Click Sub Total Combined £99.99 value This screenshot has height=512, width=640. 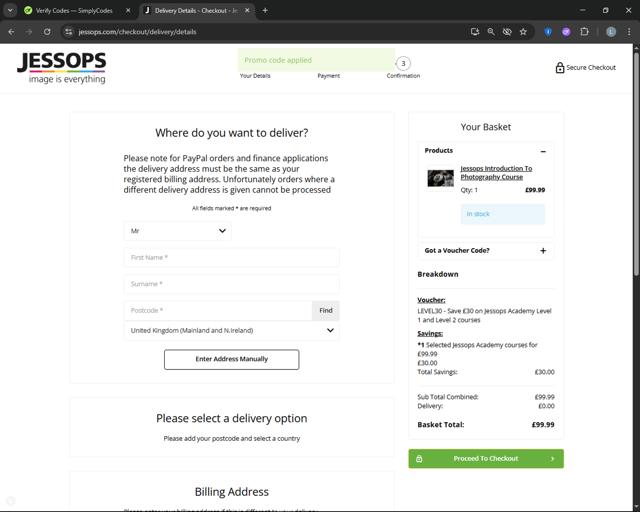(x=544, y=397)
